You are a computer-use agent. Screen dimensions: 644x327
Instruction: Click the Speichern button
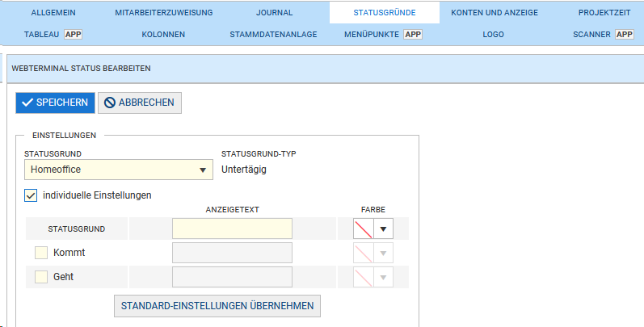[55, 103]
